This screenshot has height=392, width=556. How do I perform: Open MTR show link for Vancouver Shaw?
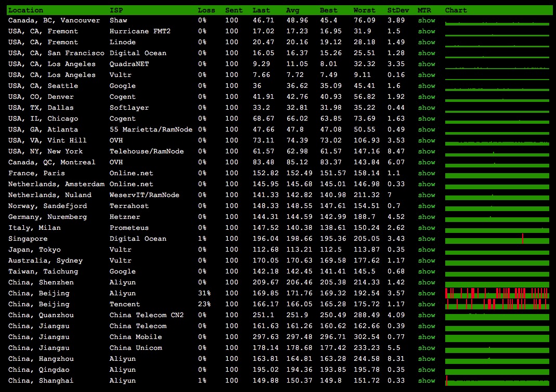tap(426, 21)
